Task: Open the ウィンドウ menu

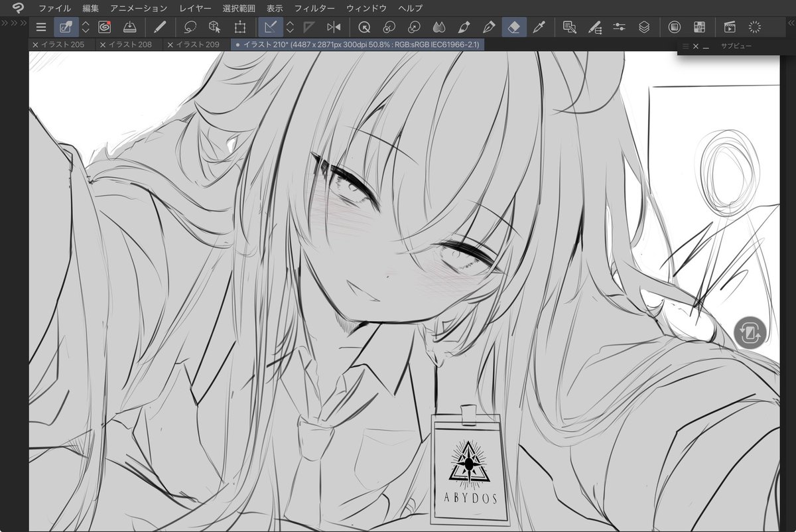Action: [x=366, y=9]
